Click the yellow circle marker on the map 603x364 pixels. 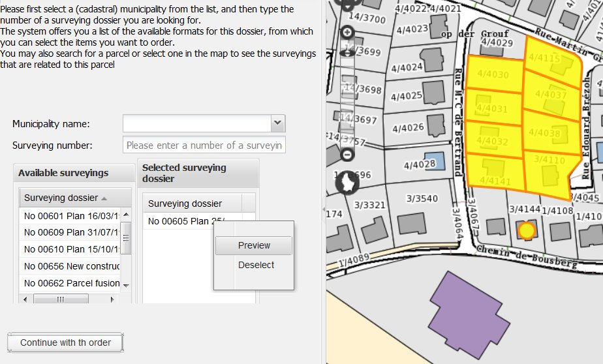527,230
